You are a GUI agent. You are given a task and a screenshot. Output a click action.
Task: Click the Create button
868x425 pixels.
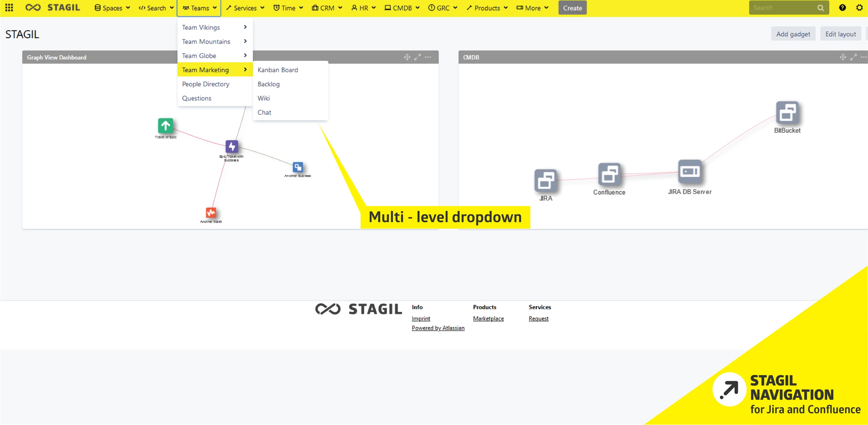pyautogui.click(x=572, y=8)
